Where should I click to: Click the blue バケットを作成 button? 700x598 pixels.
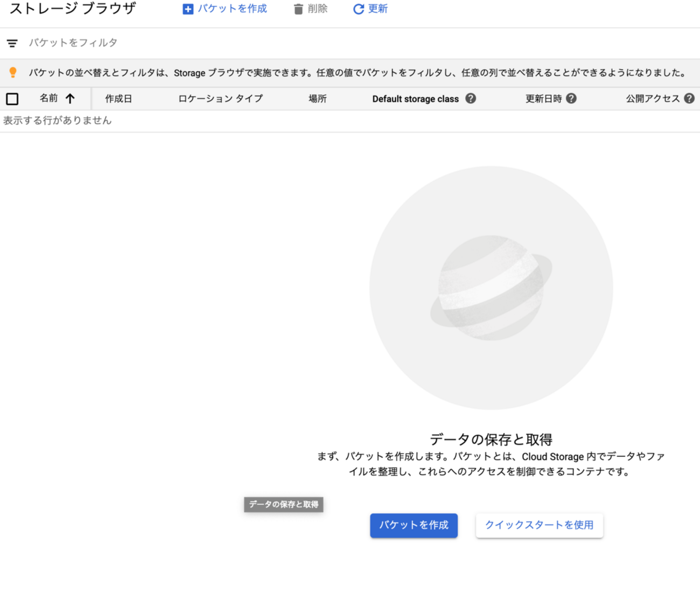pyautogui.click(x=414, y=525)
